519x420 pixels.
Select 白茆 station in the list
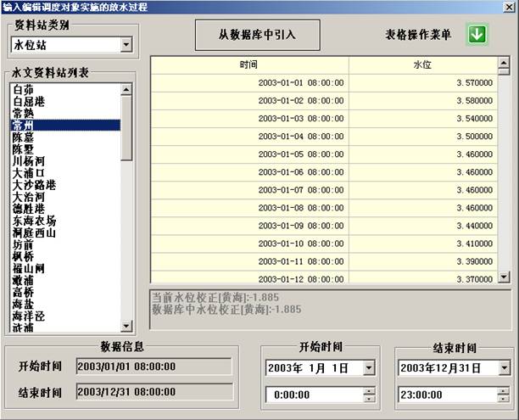pyautogui.click(x=24, y=89)
